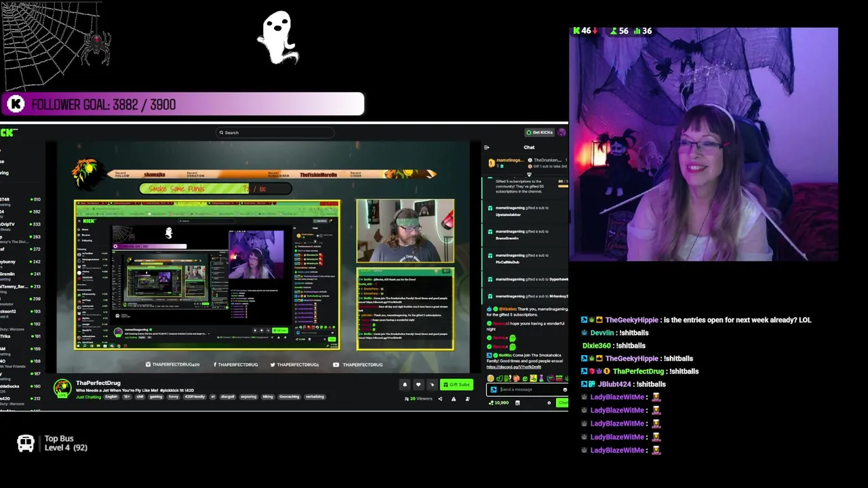Screen dimensions: 868x488
Task: Click the 10,990 channel points balance
Action: [499, 403]
